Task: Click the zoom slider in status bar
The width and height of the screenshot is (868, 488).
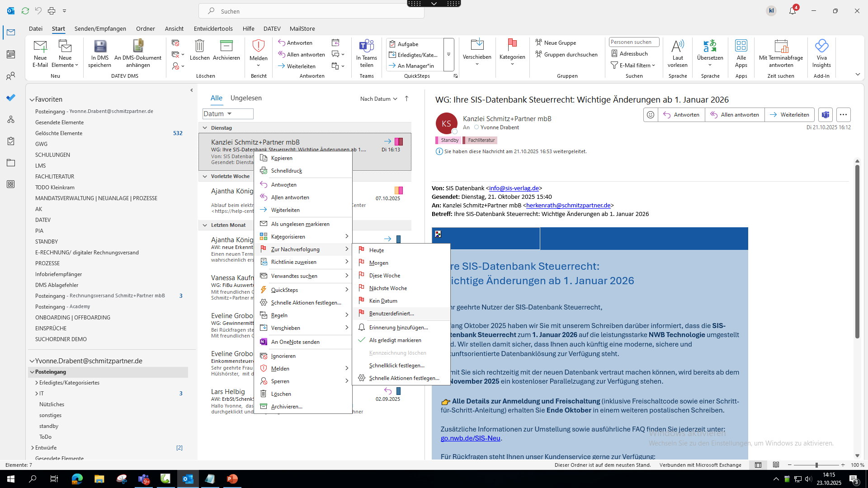Action: (x=816, y=465)
